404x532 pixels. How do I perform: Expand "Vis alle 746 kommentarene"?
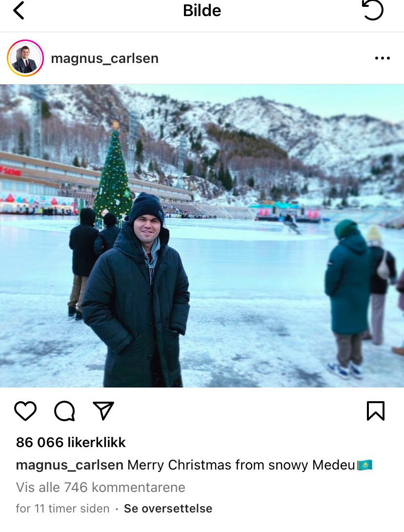[101, 487]
